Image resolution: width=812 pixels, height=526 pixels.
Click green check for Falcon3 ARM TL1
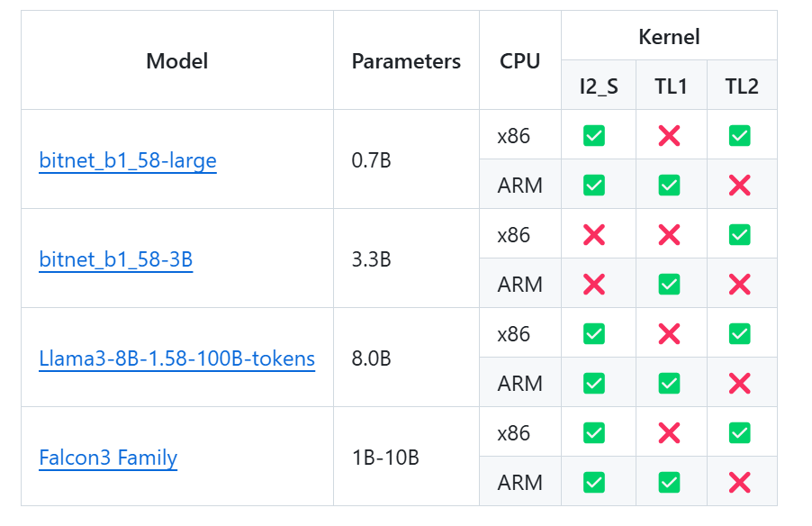click(669, 483)
